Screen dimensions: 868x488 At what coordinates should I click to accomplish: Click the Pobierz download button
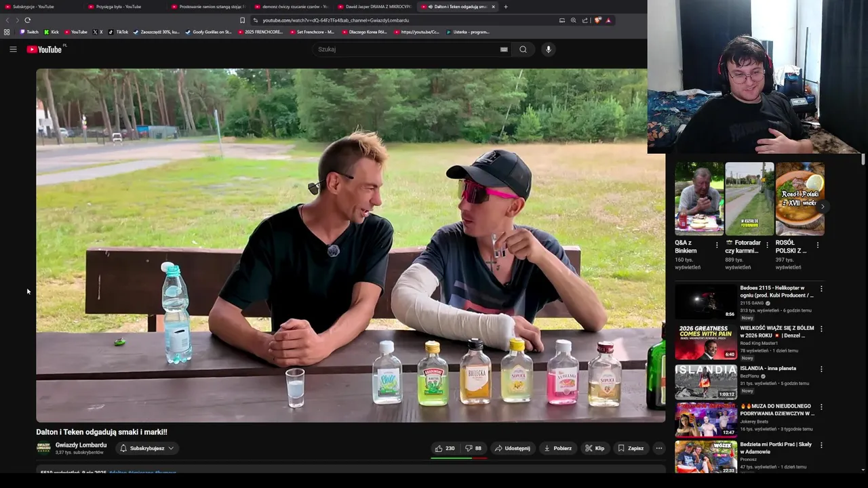tap(558, 448)
